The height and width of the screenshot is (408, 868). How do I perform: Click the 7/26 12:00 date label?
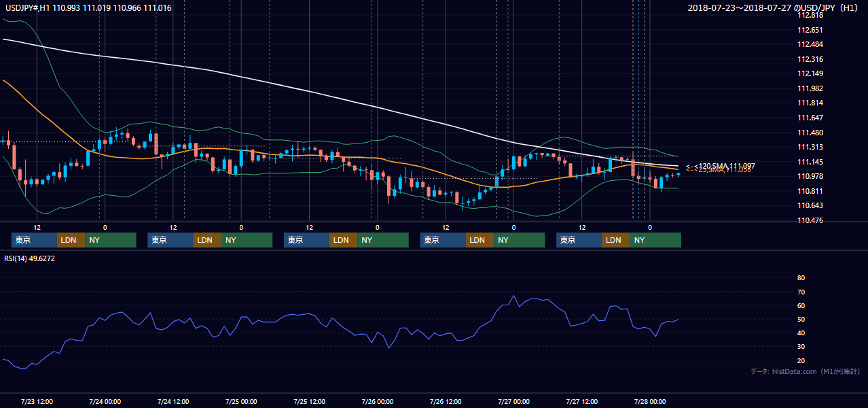pos(446,401)
